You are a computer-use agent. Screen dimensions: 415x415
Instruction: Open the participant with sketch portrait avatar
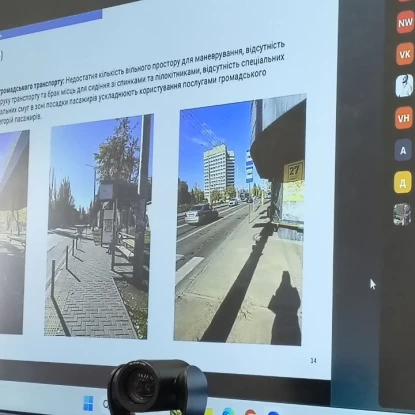[x=404, y=86]
